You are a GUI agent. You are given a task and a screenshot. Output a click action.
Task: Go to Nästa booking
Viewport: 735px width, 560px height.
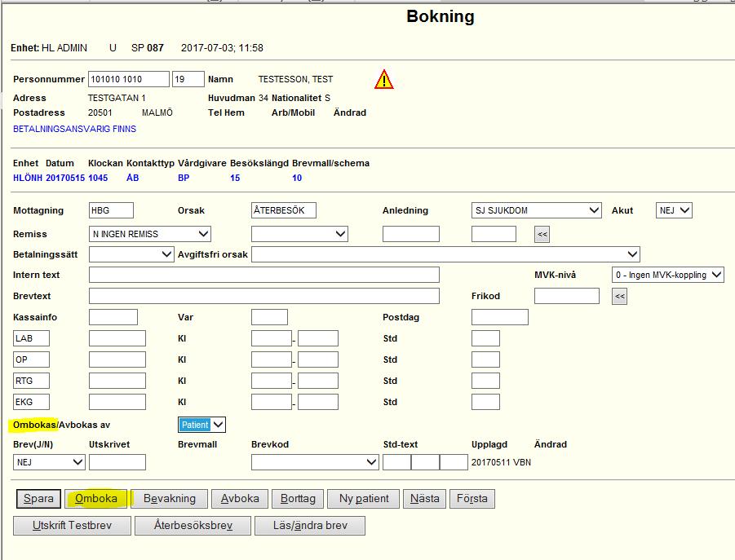pyautogui.click(x=425, y=499)
